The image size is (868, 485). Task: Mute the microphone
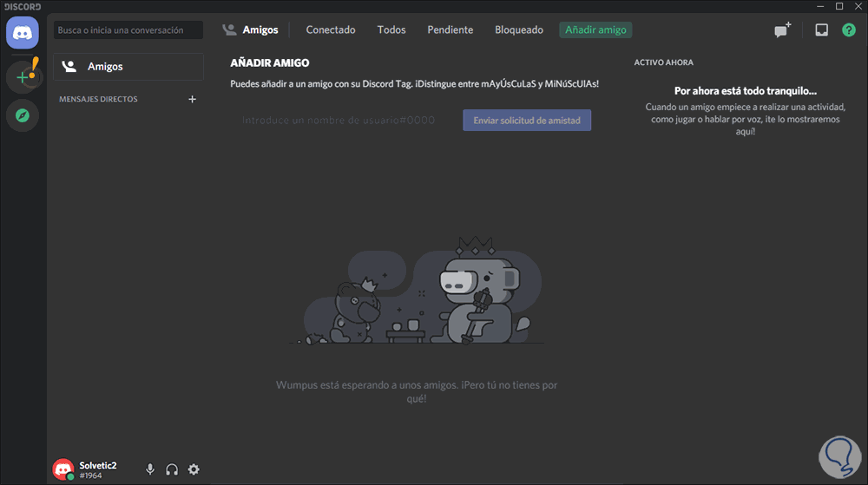[150, 469]
